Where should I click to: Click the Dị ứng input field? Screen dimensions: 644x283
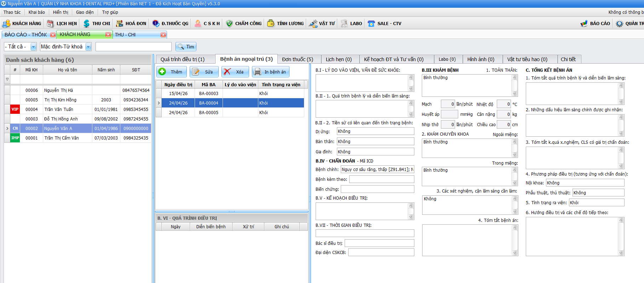click(x=375, y=131)
